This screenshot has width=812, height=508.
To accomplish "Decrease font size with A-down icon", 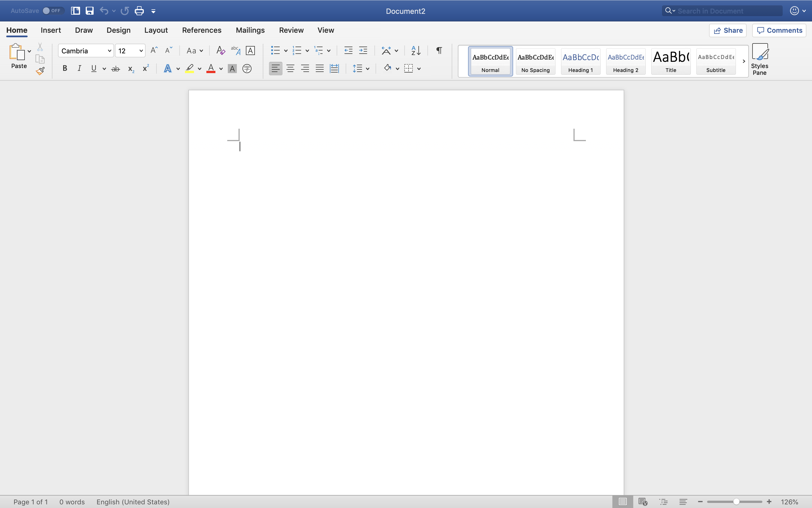I will 168,51.
